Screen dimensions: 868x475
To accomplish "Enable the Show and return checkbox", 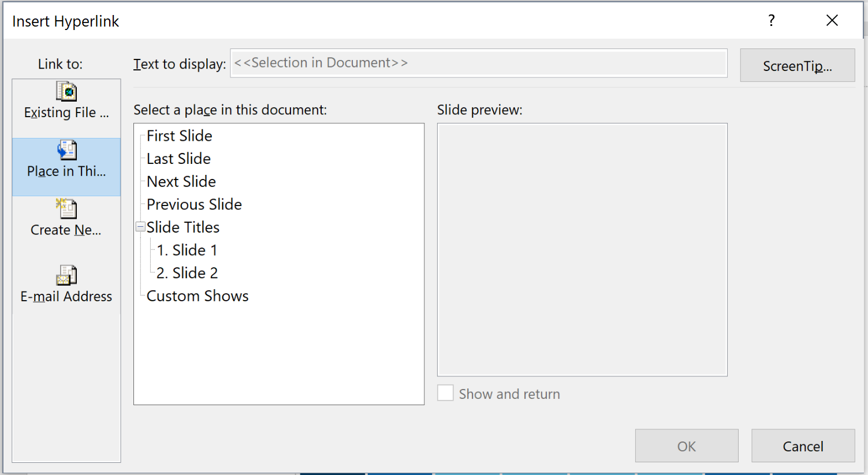I will (x=445, y=393).
